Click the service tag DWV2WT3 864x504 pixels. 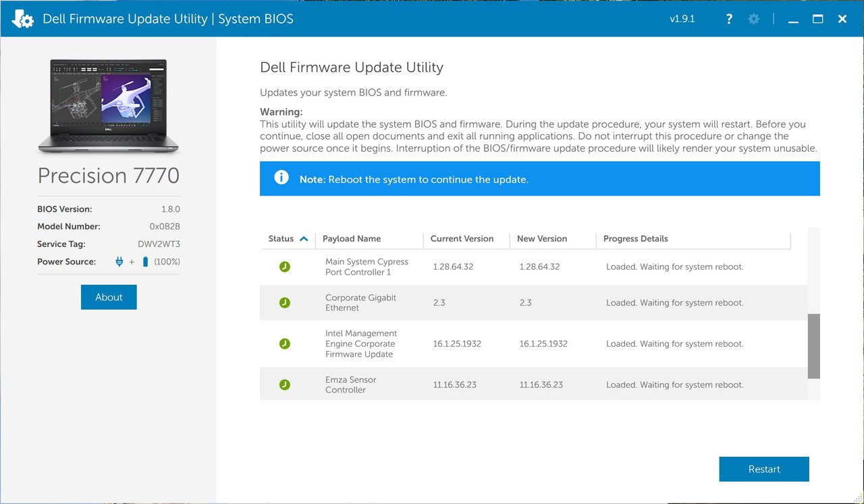coord(159,244)
